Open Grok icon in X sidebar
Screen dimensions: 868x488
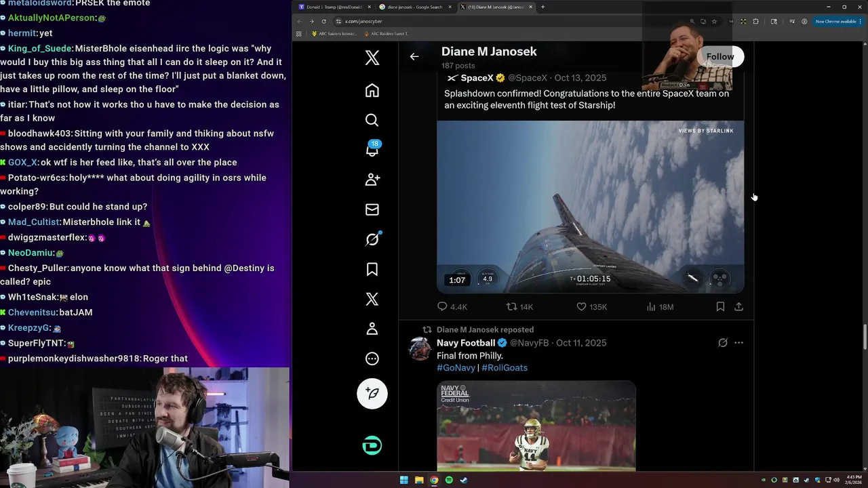(372, 239)
